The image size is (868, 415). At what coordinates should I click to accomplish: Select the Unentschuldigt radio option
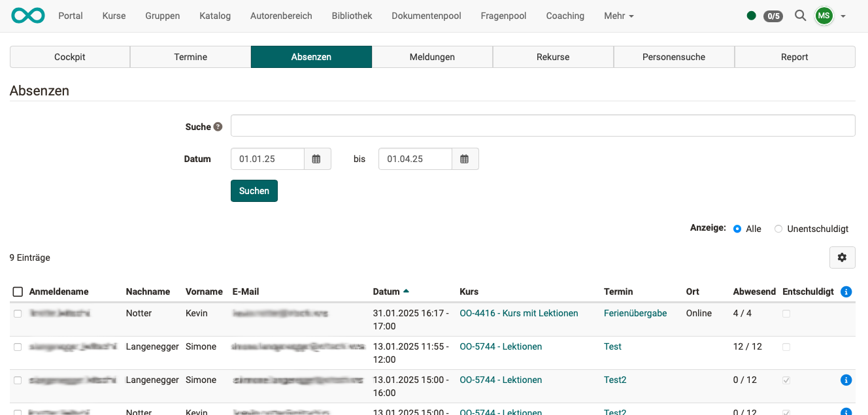(x=778, y=229)
